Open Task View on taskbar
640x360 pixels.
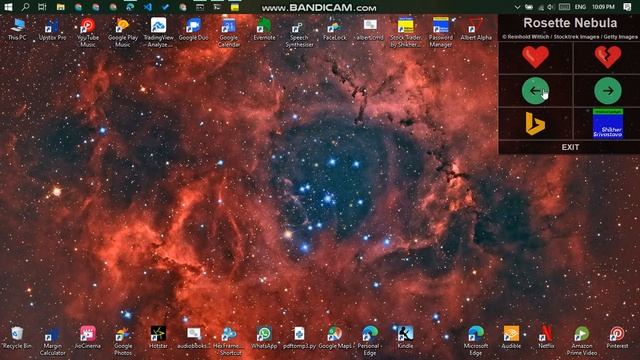42,7
